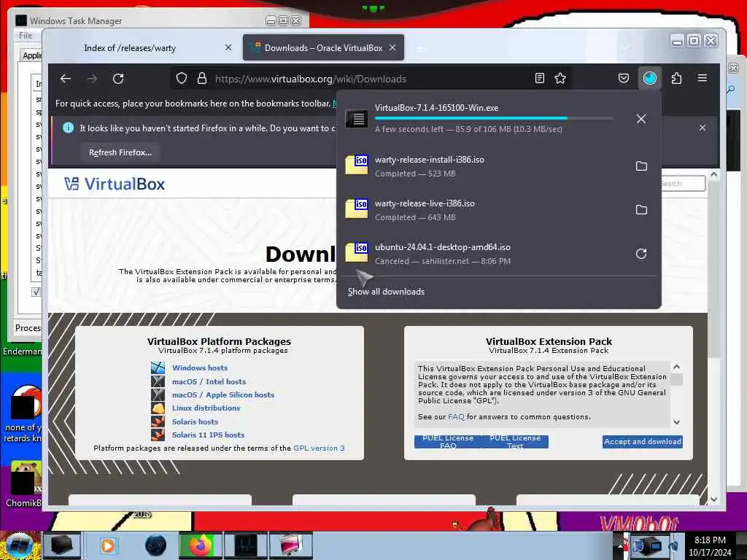Open Windows hosts download link

(200, 367)
